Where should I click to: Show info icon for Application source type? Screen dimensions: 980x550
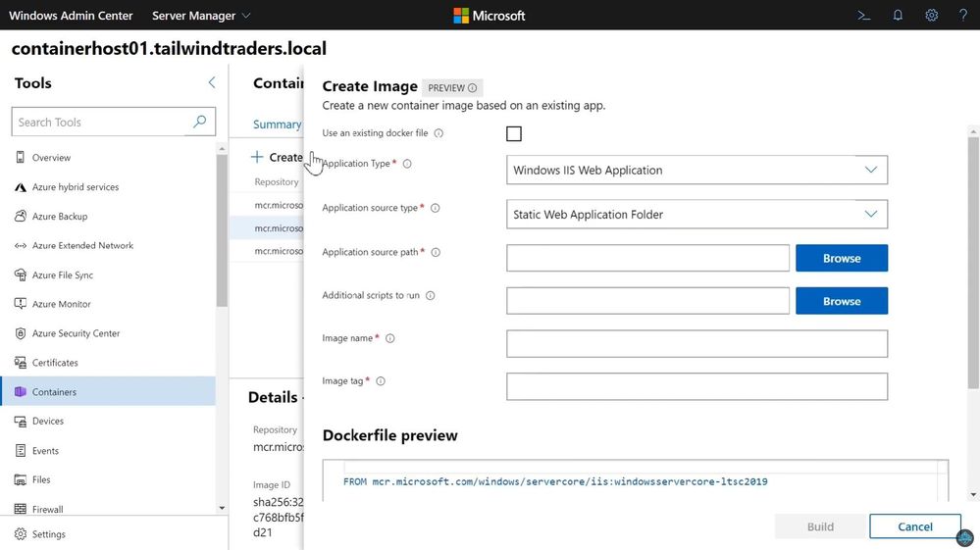coord(435,208)
